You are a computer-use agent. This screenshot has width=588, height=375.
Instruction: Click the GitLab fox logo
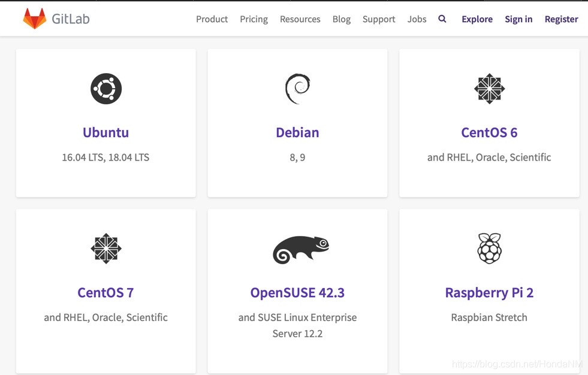pyautogui.click(x=35, y=19)
